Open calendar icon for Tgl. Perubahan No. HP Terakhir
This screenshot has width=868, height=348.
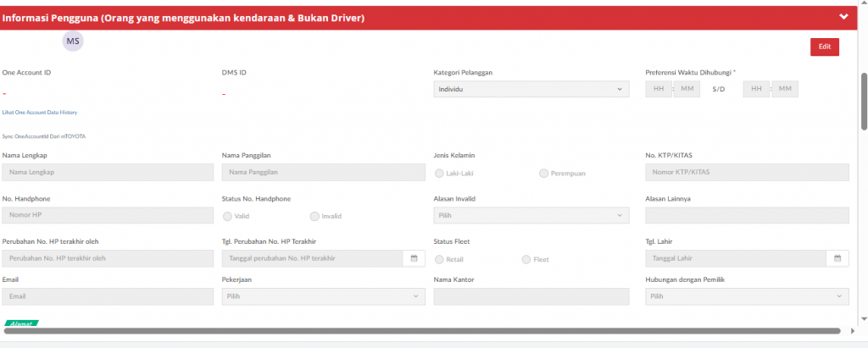[414, 258]
